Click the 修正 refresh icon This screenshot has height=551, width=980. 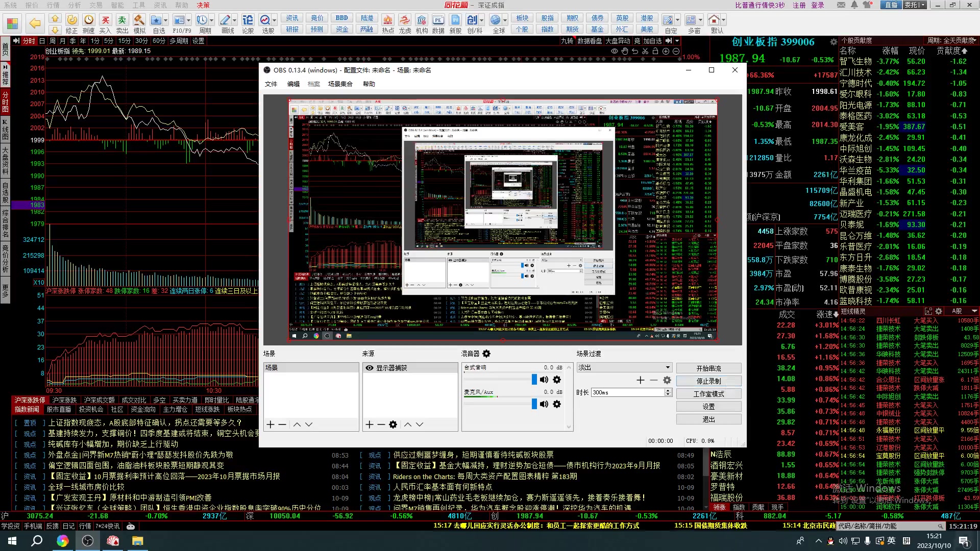(72, 20)
